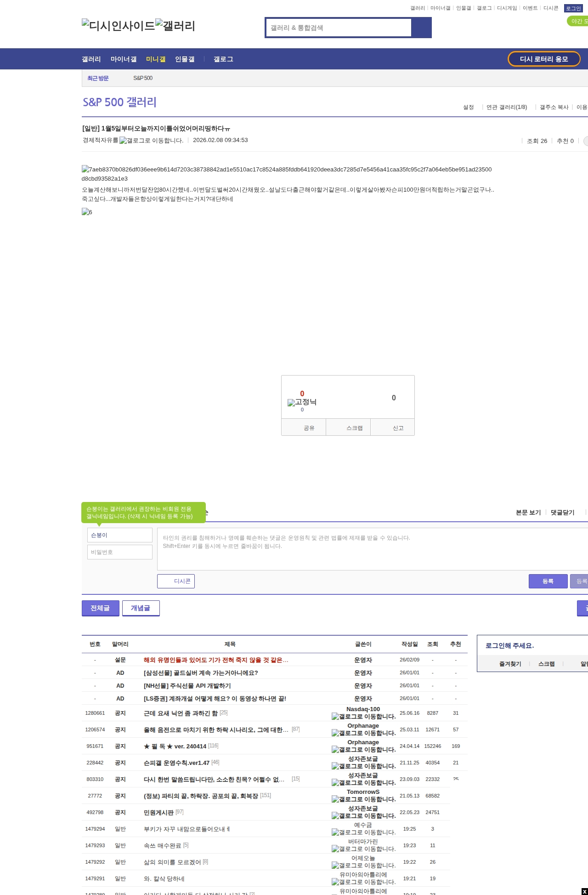Click the 스크랩 button under the post

point(348,428)
